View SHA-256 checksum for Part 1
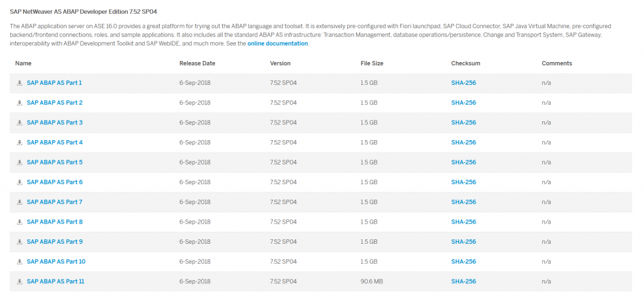This screenshot has width=644, height=299. coord(464,83)
